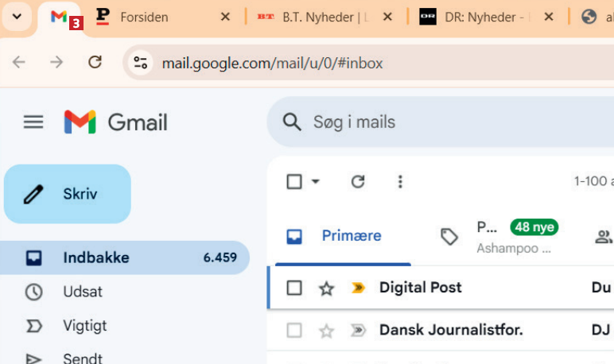Select the Dansk Journalistfor. email checkbox
This screenshot has height=364, width=614.
coord(294,331)
